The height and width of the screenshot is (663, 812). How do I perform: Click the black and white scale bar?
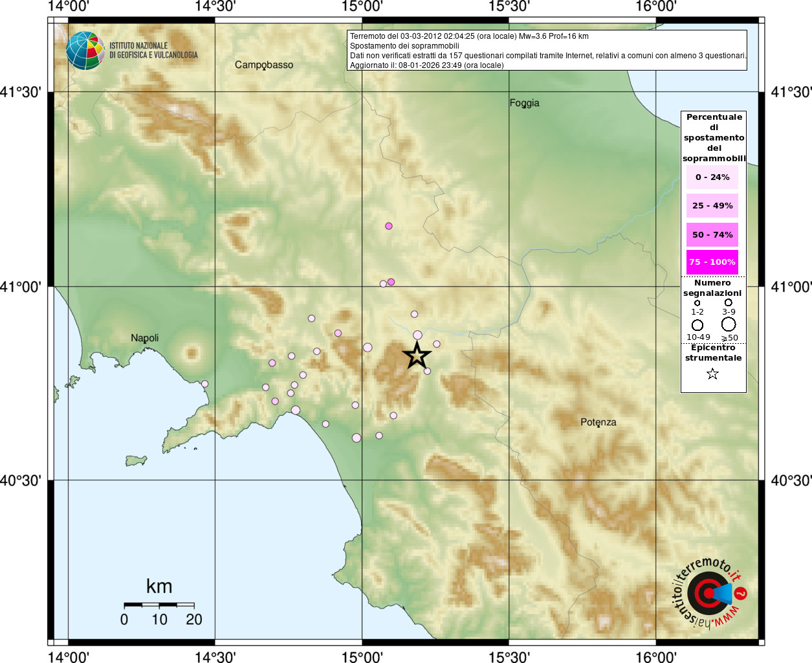[159, 605]
